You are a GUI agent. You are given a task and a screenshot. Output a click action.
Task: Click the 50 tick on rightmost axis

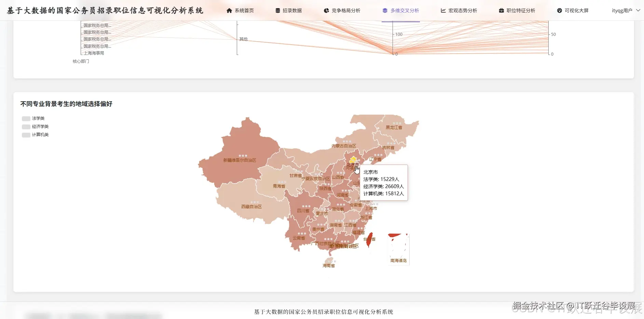[x=553, y=34]
